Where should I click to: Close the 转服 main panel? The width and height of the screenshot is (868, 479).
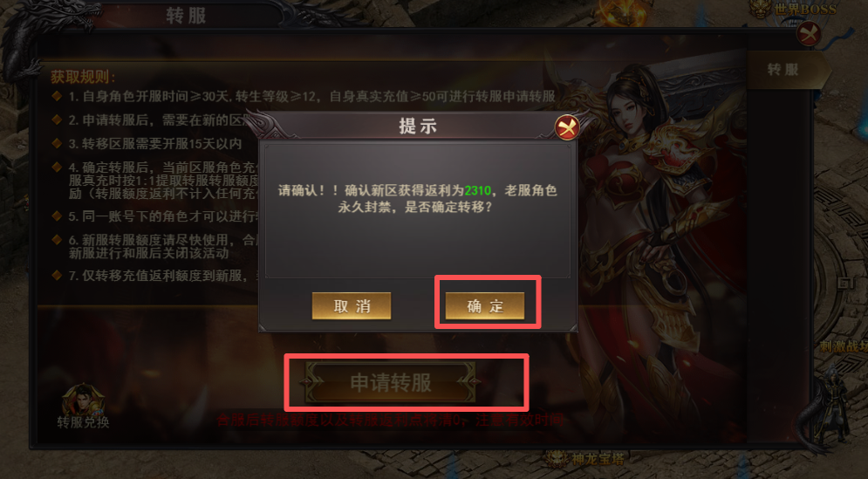[809, 34]
